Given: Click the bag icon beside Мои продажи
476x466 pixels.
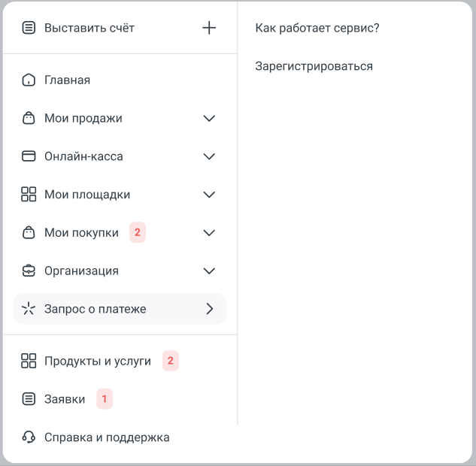Looking at the screenshot, I should [x=29, y=118].
